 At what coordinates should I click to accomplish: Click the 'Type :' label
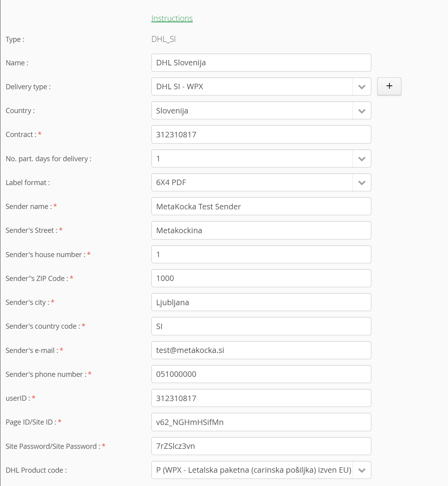pos(15,40)
